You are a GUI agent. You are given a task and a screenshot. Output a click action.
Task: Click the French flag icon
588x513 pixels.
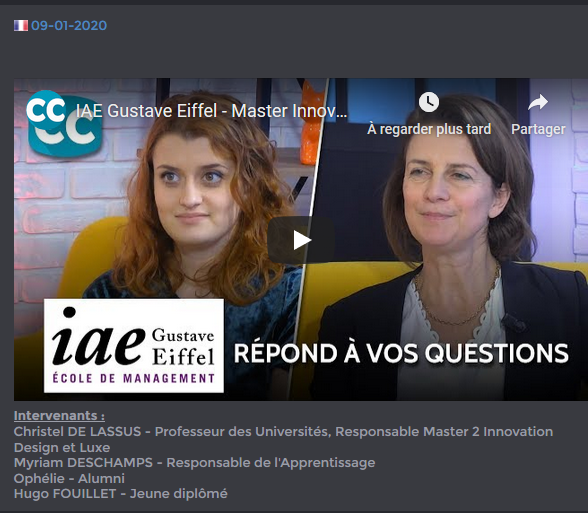coord(21,26)
